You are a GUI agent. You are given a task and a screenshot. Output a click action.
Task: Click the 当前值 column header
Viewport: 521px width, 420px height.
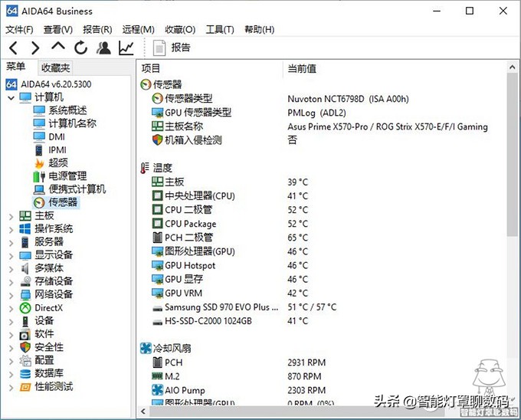point(302,68)
